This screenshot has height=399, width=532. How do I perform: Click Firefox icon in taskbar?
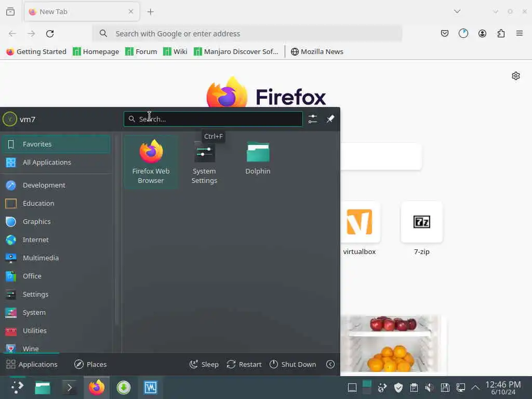97,388
